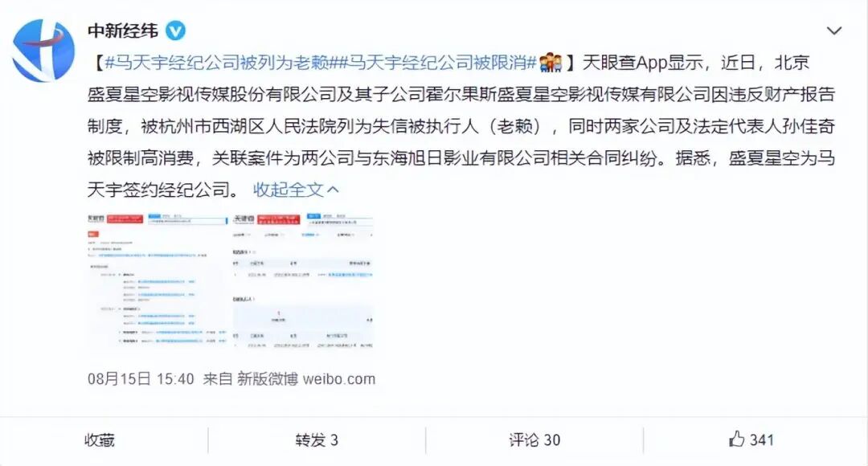868x466 pixels.
Task: Open the post options chevron menu
Action: click(833, 31)
